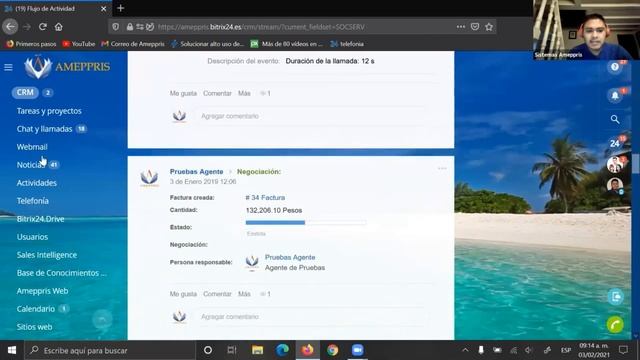Open the green phone dialer button

click(615, 325)
